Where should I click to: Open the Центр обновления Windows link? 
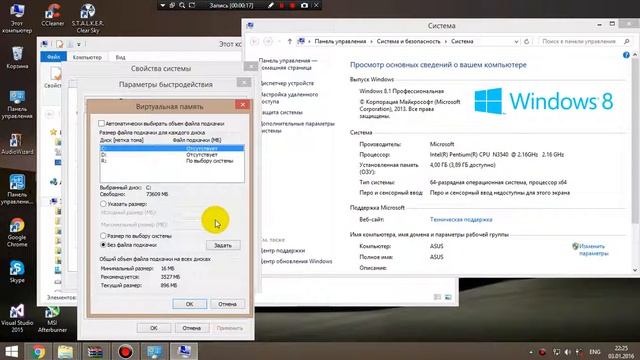coord(296,261)
